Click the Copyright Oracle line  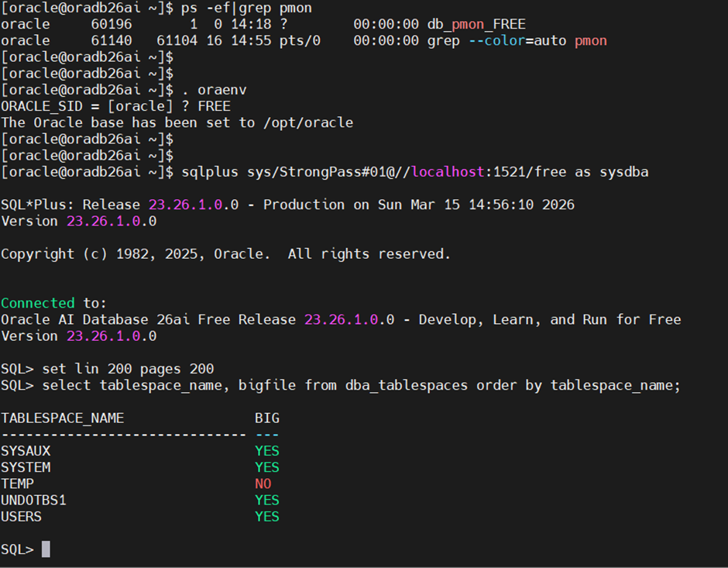coord(225,253)
